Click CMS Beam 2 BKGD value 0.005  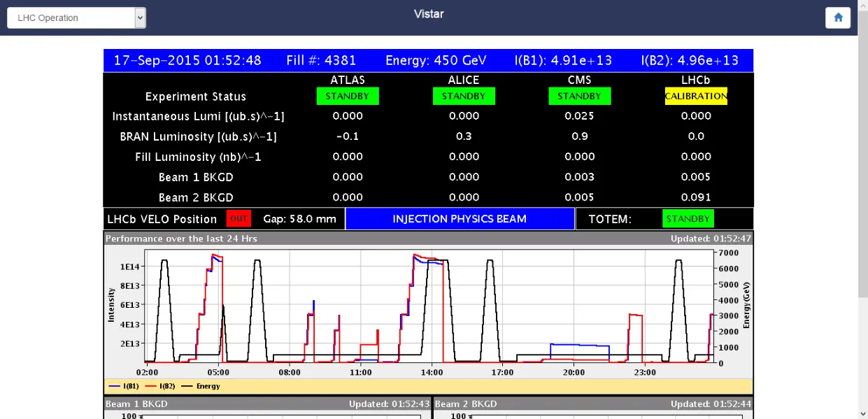pos(580,197)
